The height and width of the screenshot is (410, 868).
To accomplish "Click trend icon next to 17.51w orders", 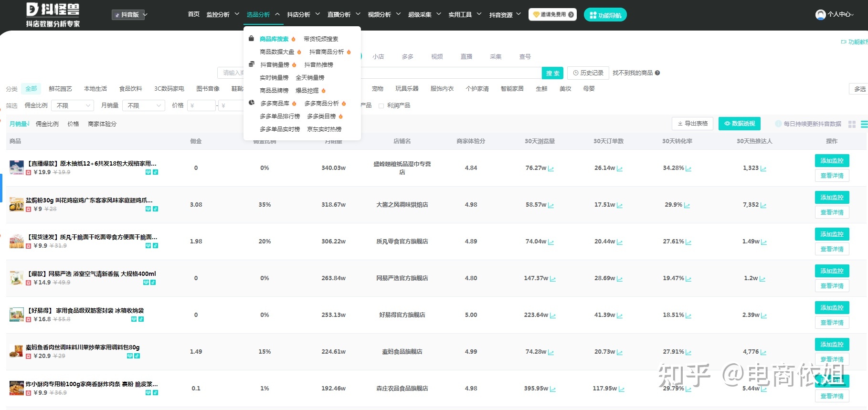I will 620,205.
